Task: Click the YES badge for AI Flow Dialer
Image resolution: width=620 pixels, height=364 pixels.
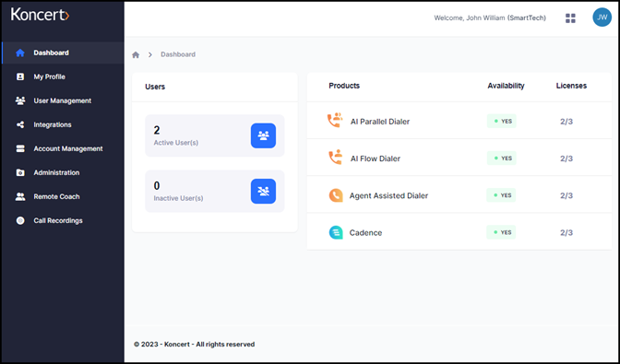Action: 502,159
